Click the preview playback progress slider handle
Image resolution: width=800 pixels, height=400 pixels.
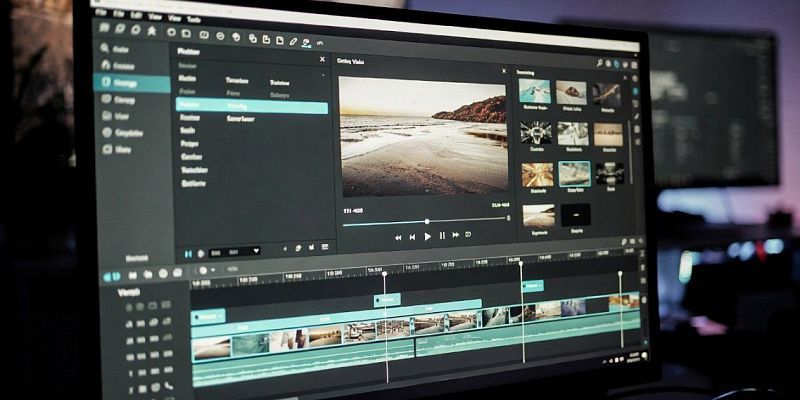tap(427, 221)
